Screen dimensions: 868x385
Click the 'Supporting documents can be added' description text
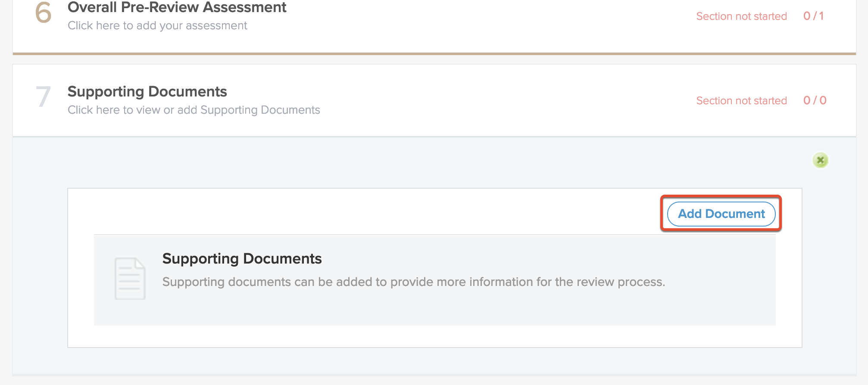[x=414, y=282]
